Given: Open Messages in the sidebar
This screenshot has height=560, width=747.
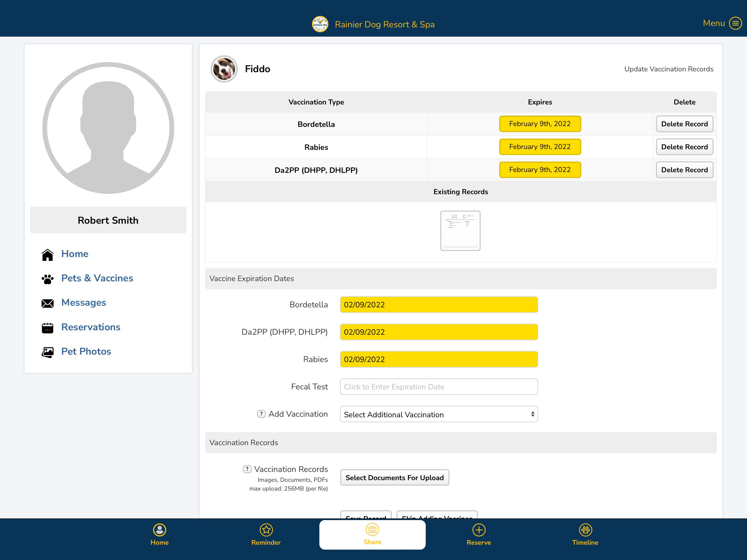Looking at the screenshot, I should coord(84,302).
